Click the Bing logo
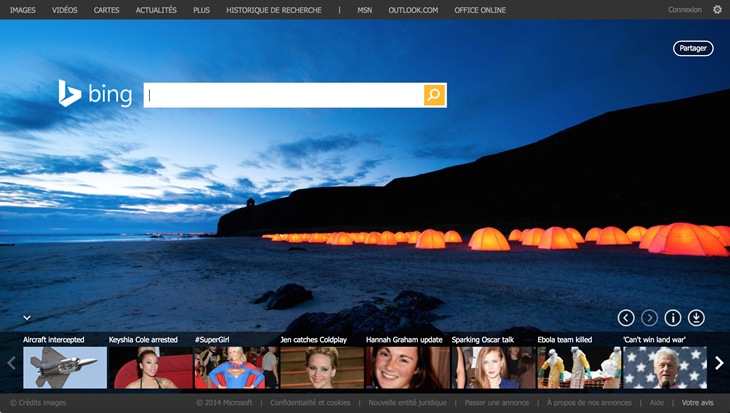Screen dimensions: 730x413 coord(95,94)
